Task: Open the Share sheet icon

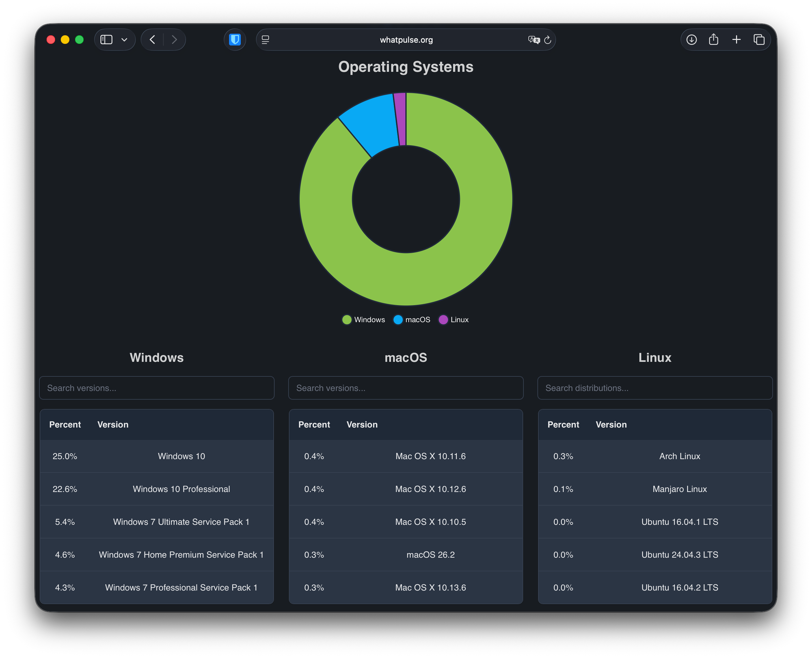Action: (714, 40)
